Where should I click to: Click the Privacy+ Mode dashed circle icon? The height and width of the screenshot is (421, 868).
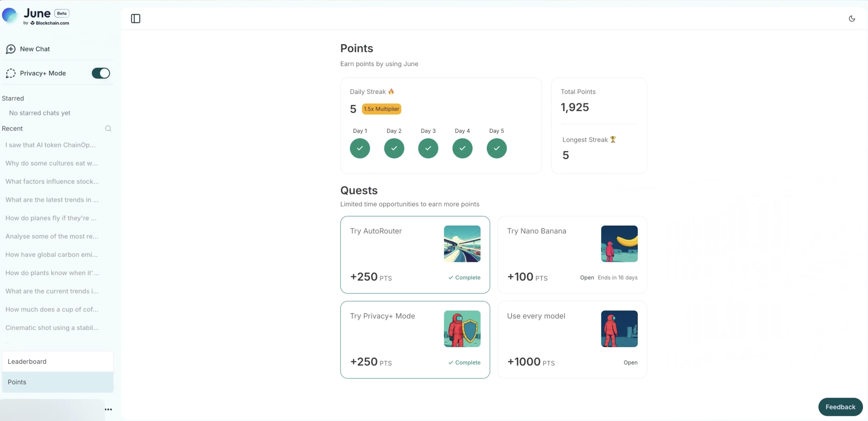pyautogui.click(x=11, y=73)
